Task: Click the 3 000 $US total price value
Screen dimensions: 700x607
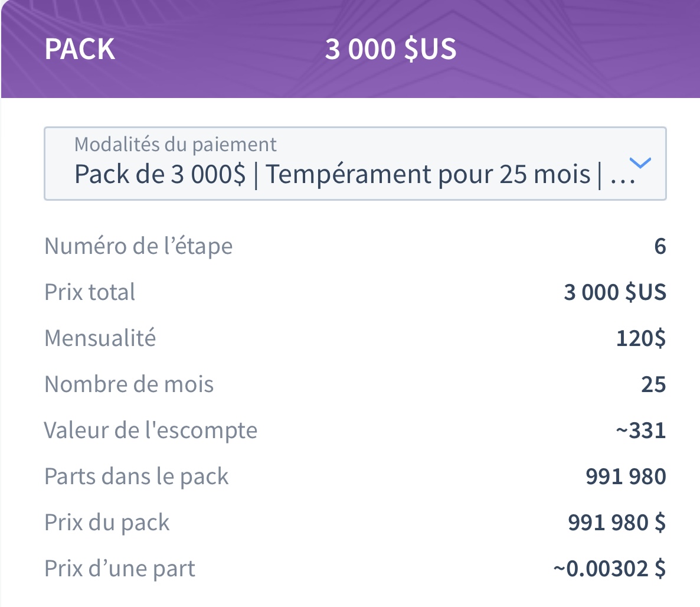Action: (615, 292)
